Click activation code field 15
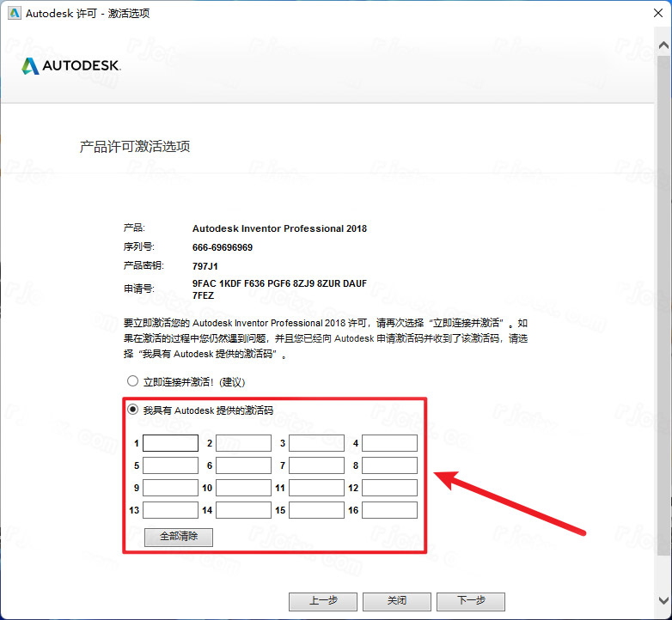The width and height of the screenshot is (672, 620). click(x=317, y=510)
